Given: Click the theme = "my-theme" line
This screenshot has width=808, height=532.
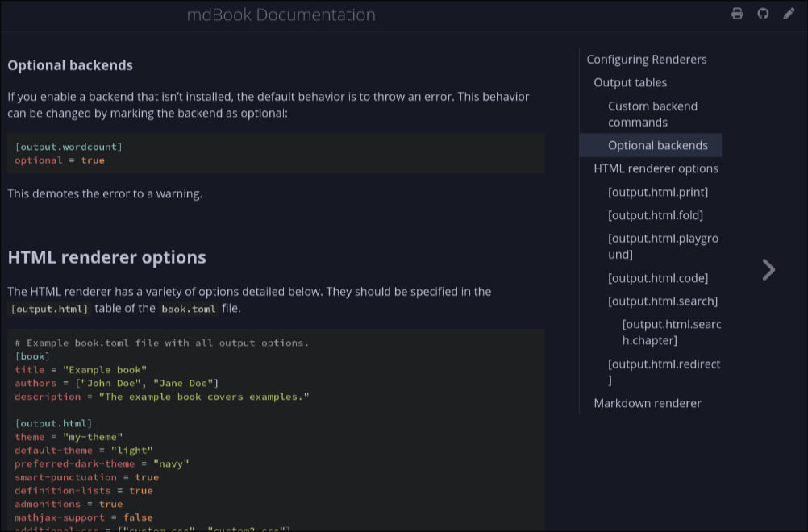Looking at the screenshot, I should click(69, 437).
